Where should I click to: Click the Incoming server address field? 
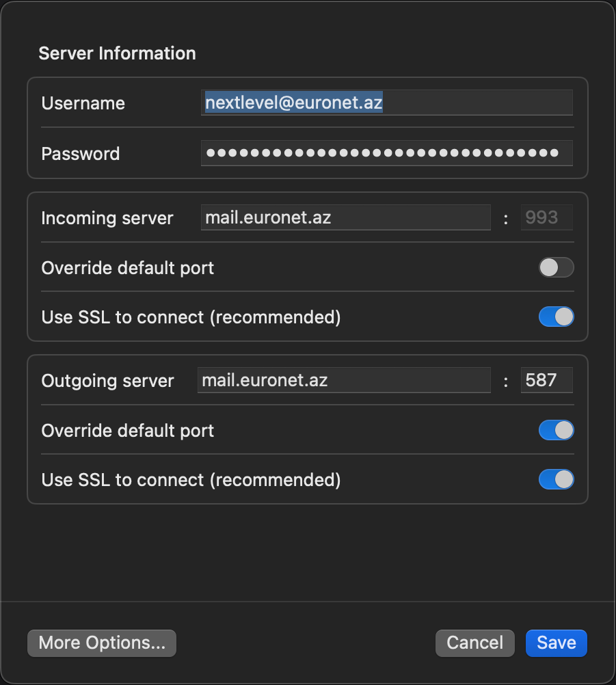[x=345, y=217]
